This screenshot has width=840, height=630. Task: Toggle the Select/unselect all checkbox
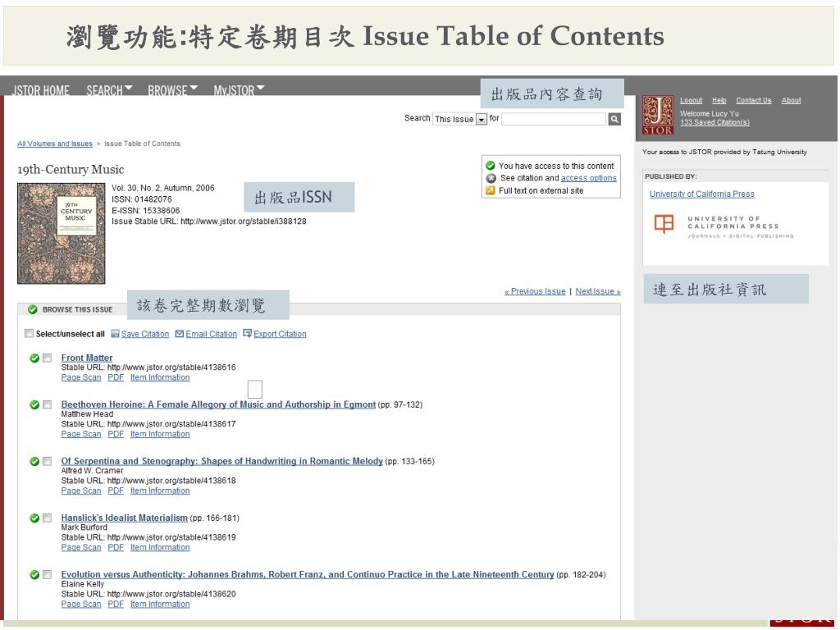29,333
